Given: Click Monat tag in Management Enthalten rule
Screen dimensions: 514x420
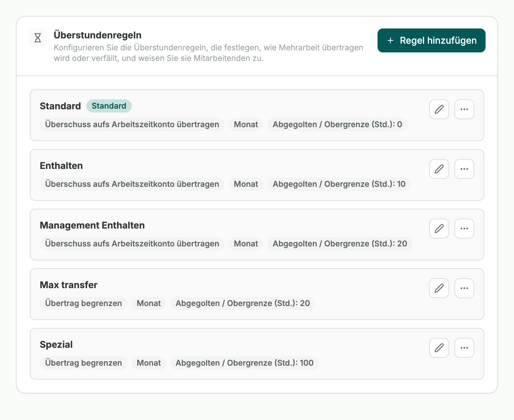Looking at the screenshot, I should [246, 244].
